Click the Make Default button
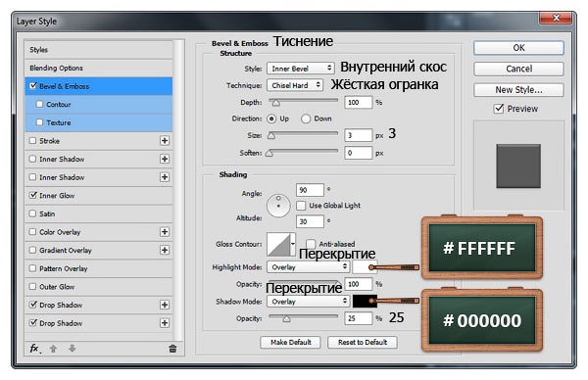The image size is (588, 380). (x=291, y=342)
